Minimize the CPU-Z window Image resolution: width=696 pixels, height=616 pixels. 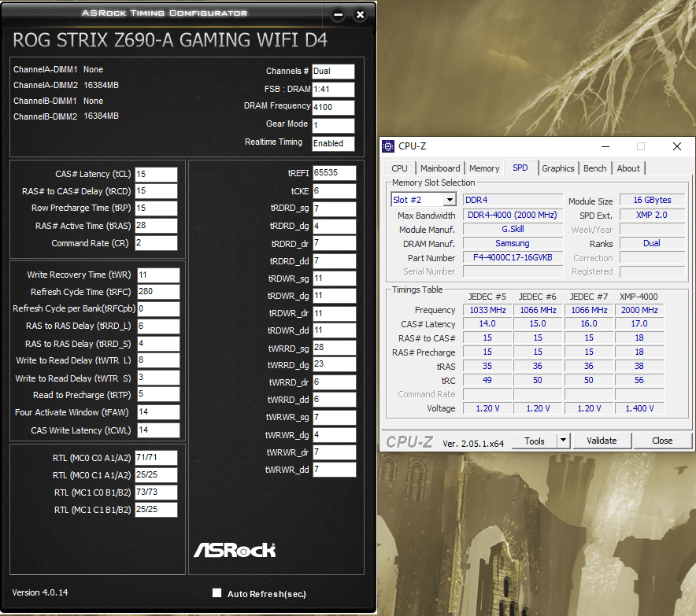coord(605,146)
